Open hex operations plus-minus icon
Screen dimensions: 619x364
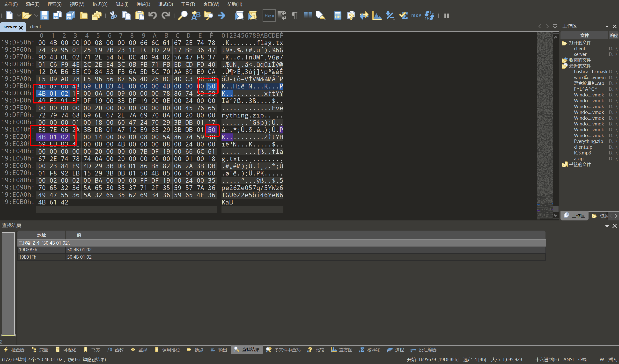(x=390, y=15)
